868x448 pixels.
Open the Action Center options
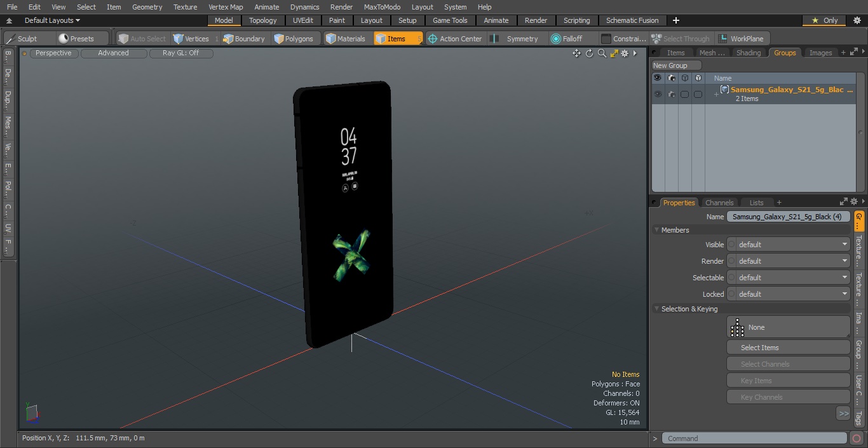(x=455, y=39)
